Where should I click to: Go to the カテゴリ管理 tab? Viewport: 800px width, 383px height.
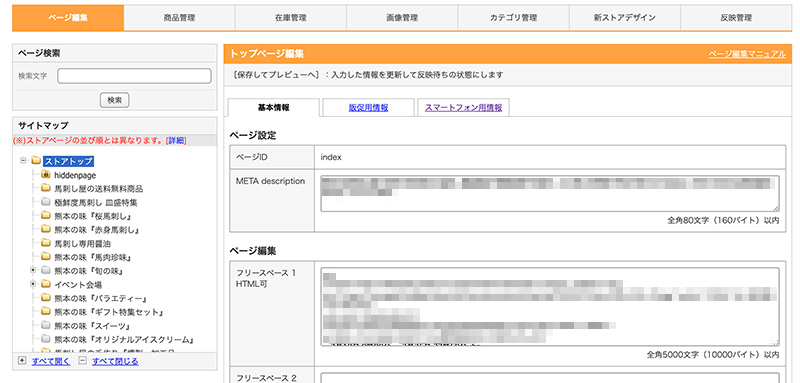point(513,18)
